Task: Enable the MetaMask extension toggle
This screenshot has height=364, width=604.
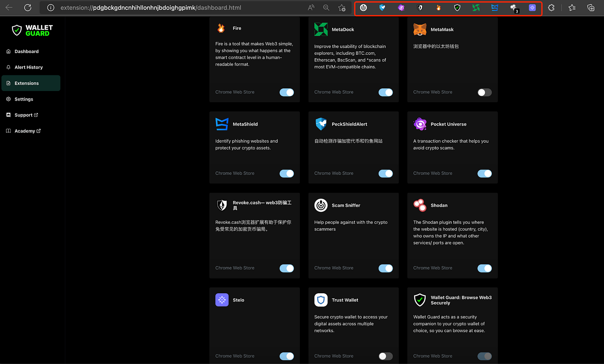Action: point(484,92)
